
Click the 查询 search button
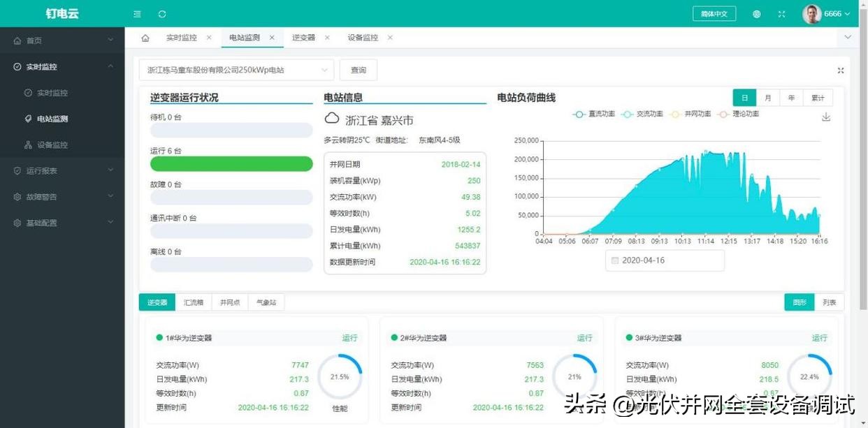coord(359,70)
